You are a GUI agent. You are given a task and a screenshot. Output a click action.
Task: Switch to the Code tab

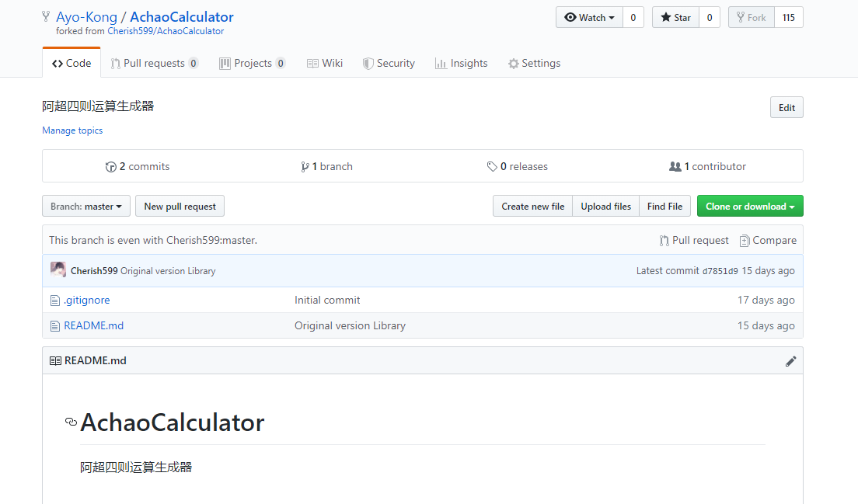[71, 63]
